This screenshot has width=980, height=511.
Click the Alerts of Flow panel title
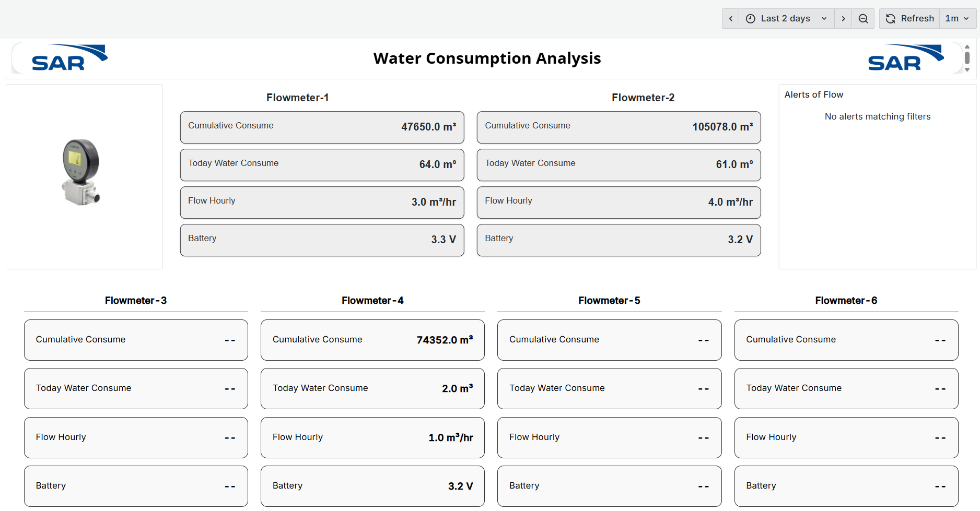(x=813, y=94)
